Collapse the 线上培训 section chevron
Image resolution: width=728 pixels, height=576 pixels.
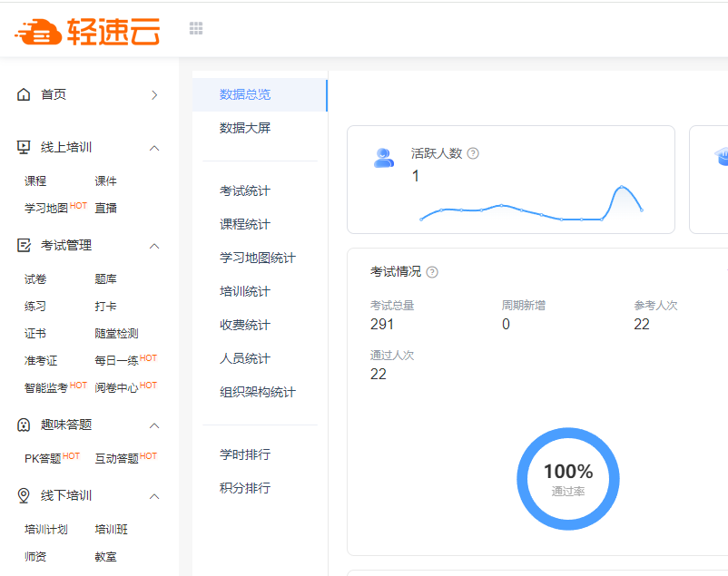click(154, 148)
